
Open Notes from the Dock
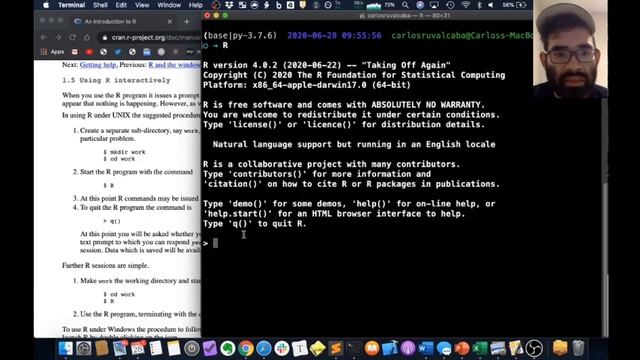[173, 349]
